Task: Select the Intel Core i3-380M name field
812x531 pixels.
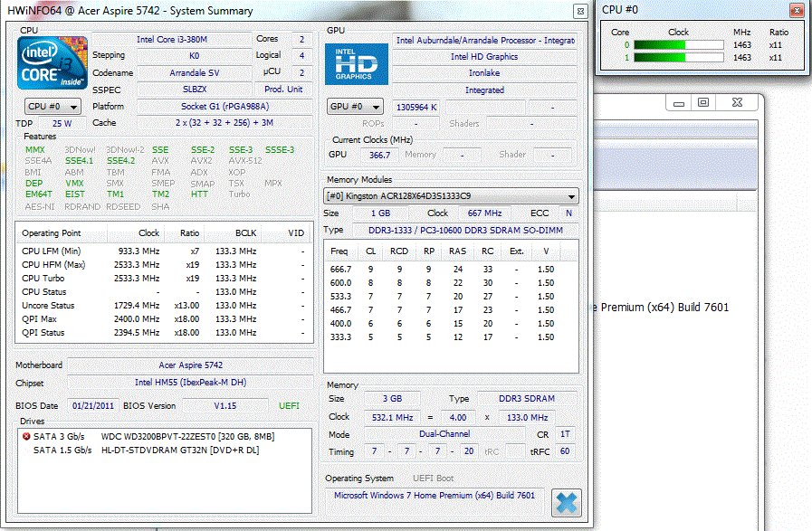Action: (x=172, y=39)
